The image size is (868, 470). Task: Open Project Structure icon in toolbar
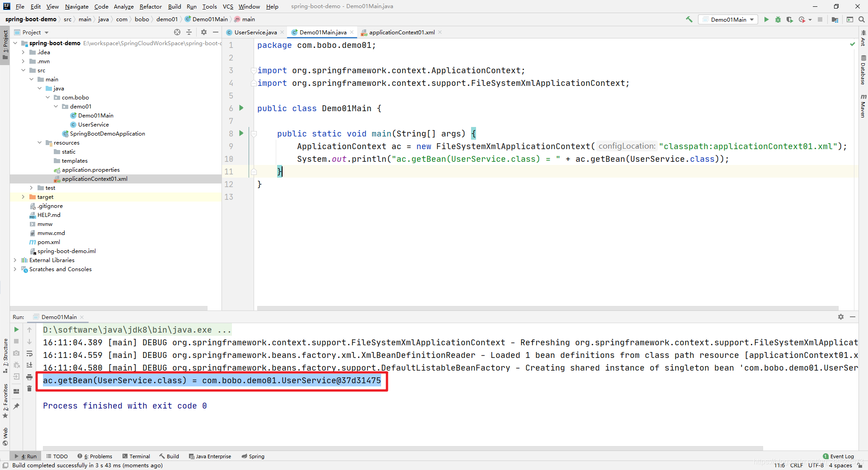[x=835, y=19]
